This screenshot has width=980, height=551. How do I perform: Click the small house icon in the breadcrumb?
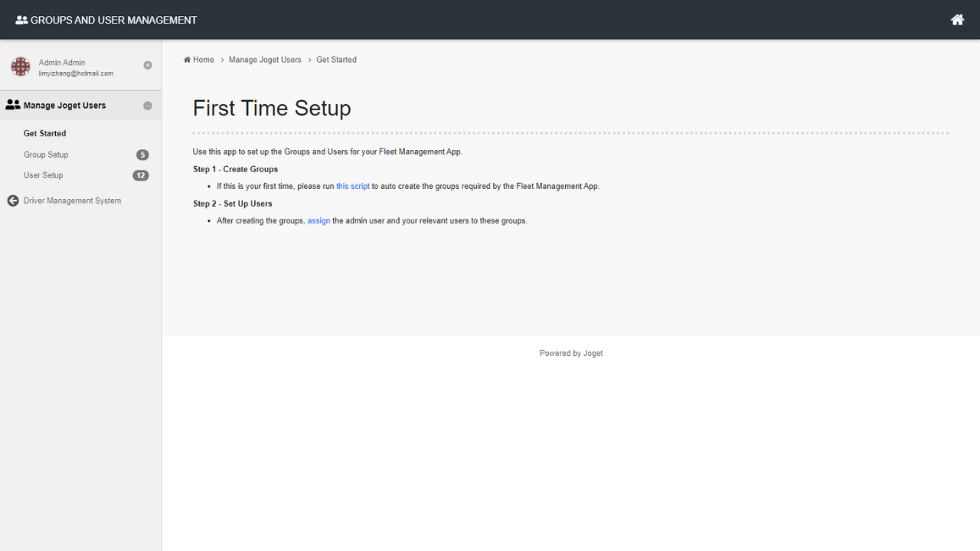[x=187, y=60]
